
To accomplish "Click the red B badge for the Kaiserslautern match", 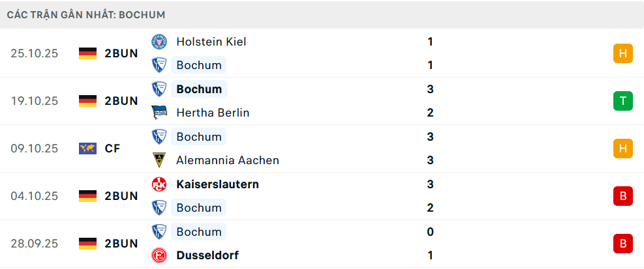I will [x=622, y=196].
